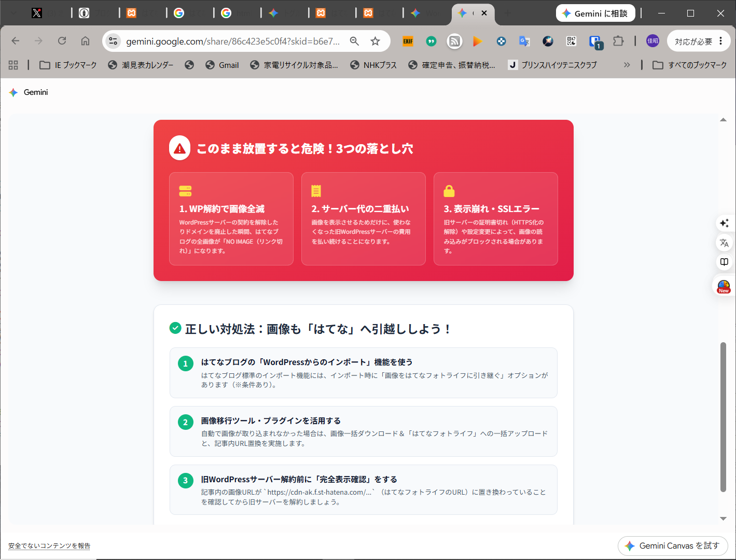
Task: Reload the current Gemini page
Action: click(62, 41)
